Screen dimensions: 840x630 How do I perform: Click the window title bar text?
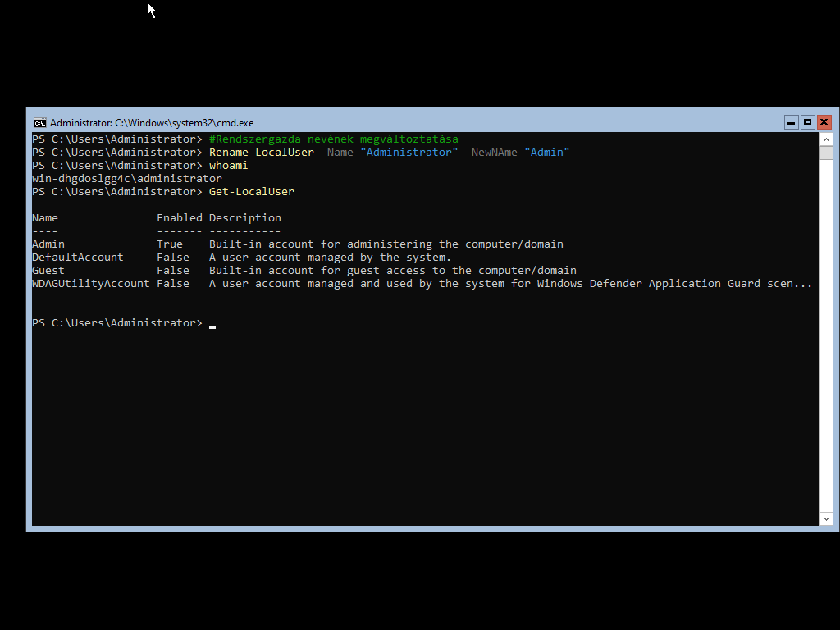click(152, 122)
